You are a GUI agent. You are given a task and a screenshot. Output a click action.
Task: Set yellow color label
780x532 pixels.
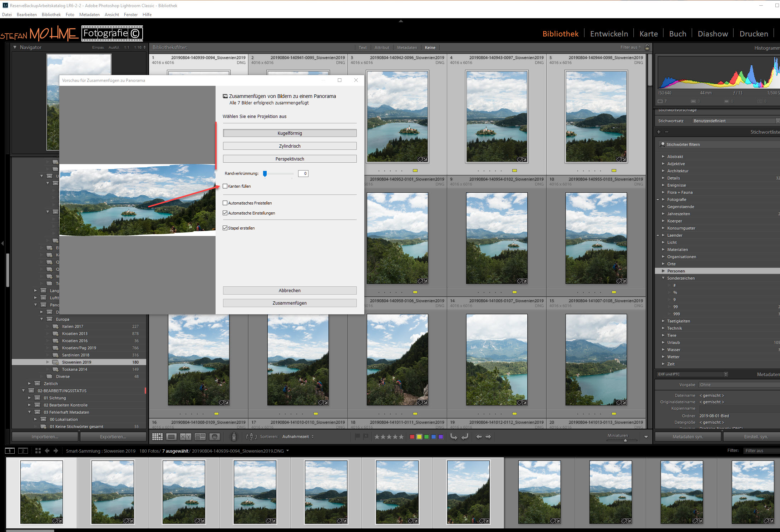[419, 437]
